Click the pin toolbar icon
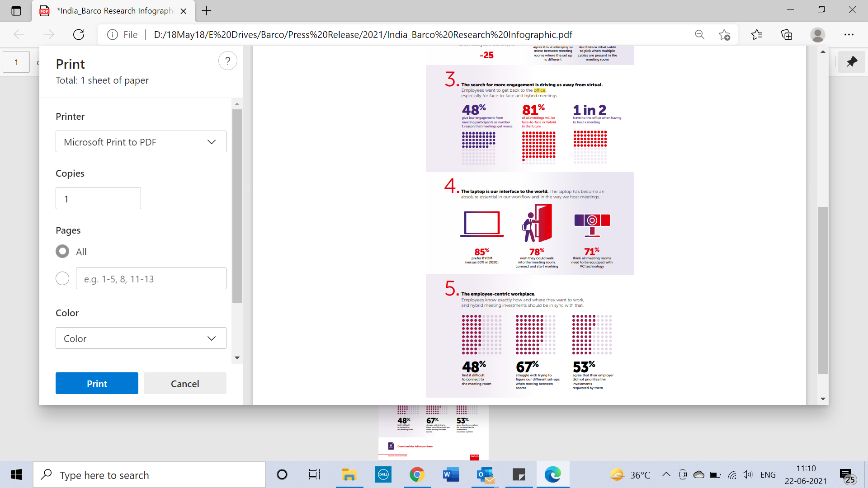The width and height of the screenshot is (868, 488). pyautogui.click(x=852, y=62)
